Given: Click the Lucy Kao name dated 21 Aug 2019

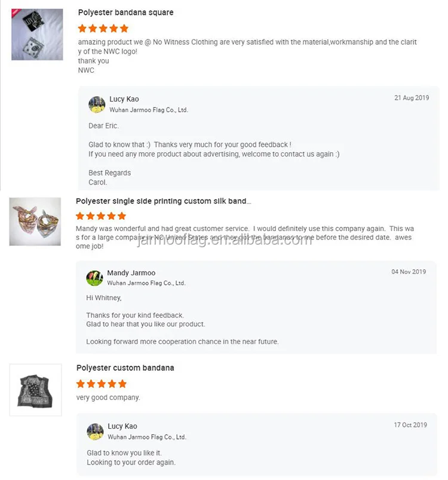Looking at the screenshot, I should (124, 99).
